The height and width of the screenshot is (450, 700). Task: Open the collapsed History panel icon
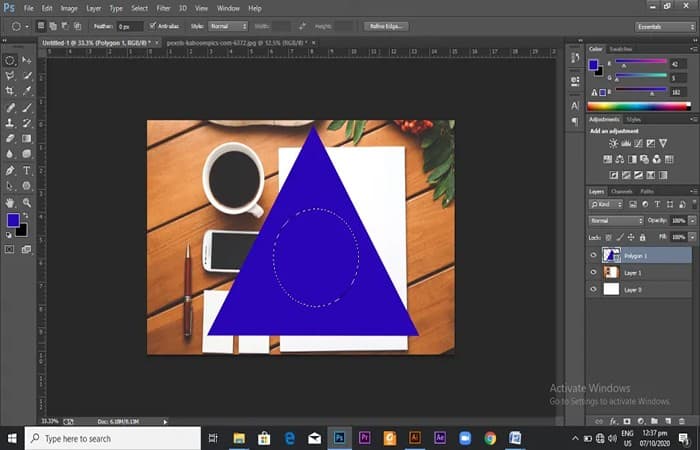click(x=575, y=58)
